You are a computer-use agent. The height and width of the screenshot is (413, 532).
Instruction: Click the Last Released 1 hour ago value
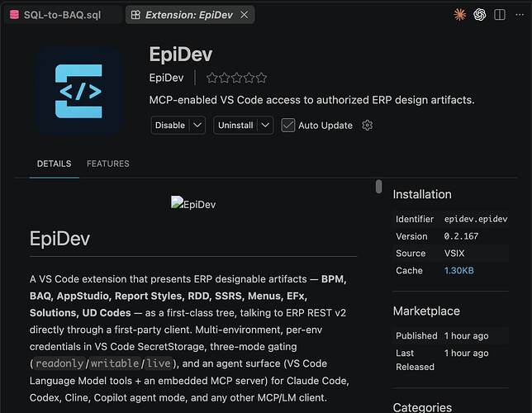(466, 353)
